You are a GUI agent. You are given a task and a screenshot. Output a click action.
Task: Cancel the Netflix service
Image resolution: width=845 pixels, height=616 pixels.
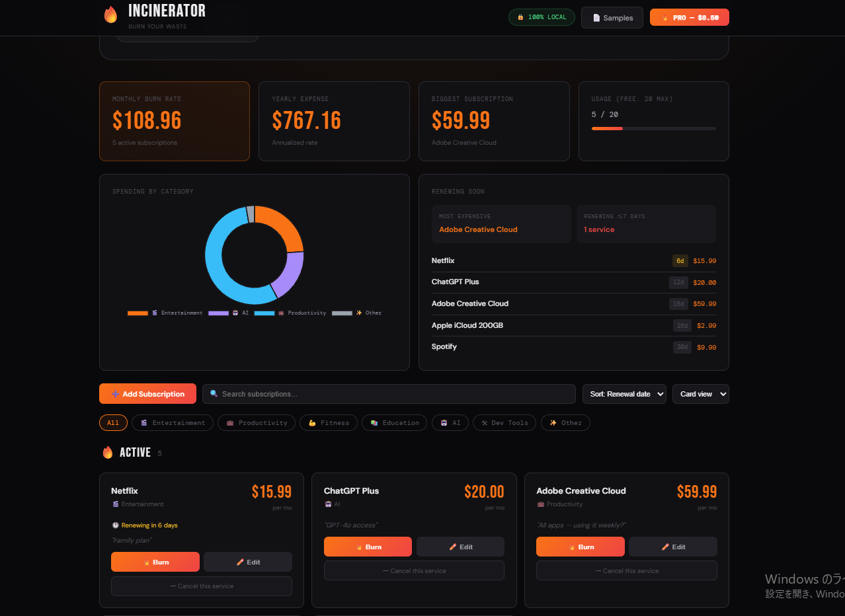(202, 586)
